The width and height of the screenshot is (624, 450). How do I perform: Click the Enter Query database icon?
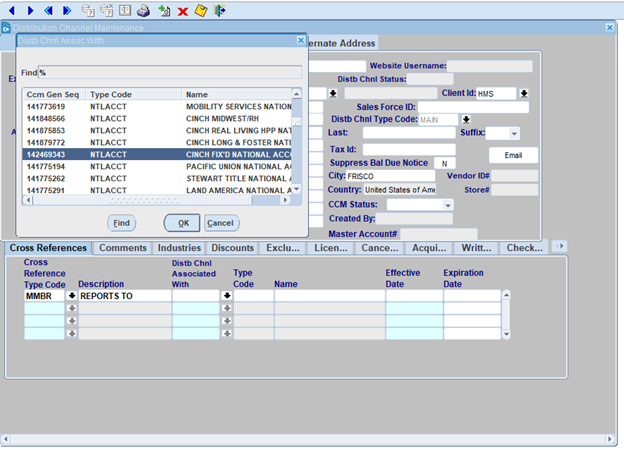pos(88,11)
